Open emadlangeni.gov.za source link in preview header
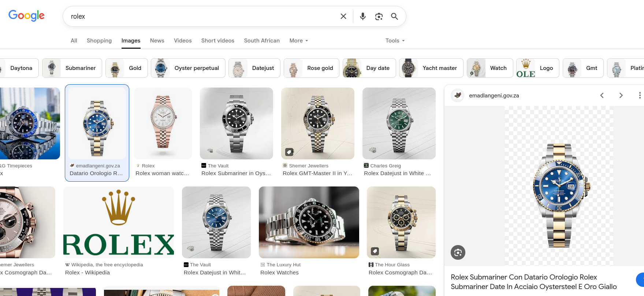 pyautogui.click(x=494, y=96)
